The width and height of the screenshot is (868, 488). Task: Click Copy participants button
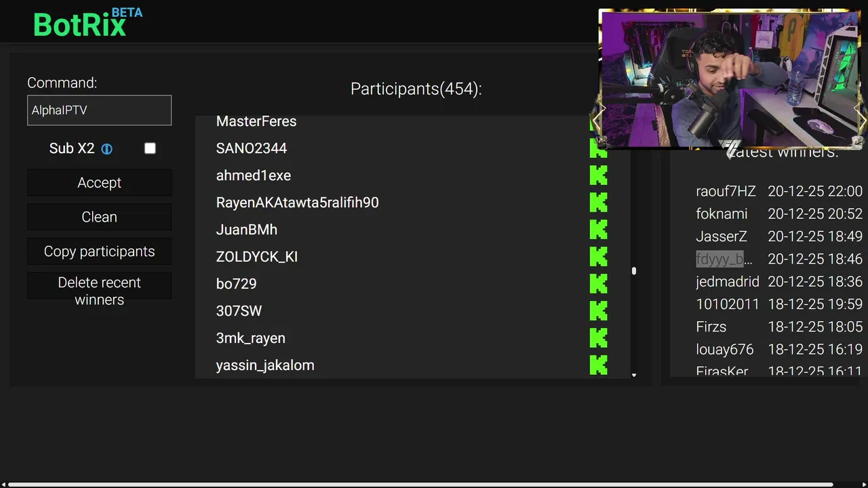[x=99, y=251]
